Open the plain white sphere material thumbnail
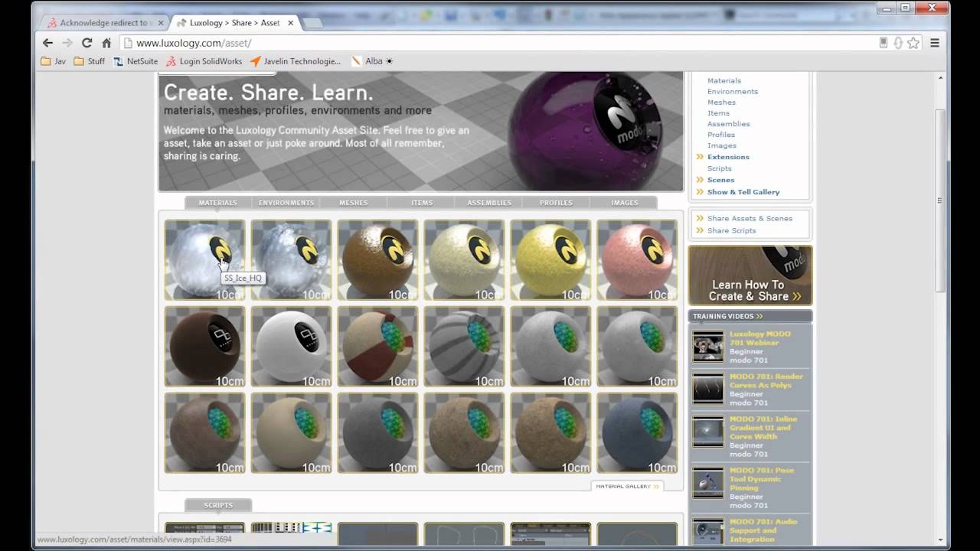Image resolution: width=980 pixels, height=551 pixels. (291, 346)
